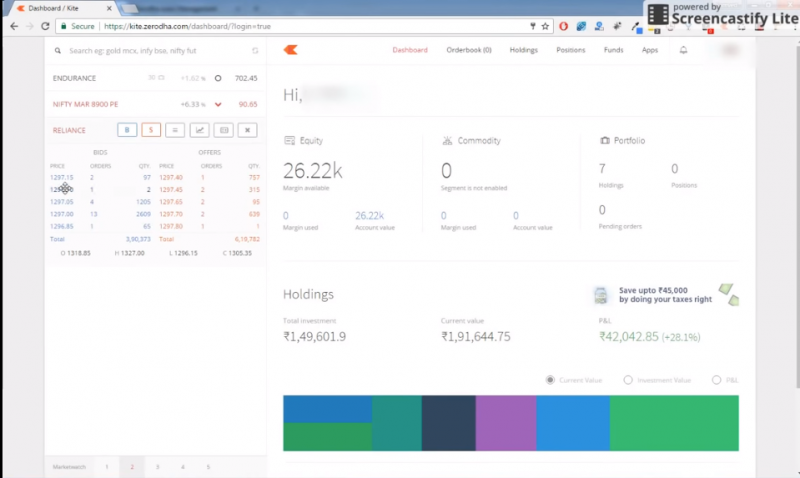Click the holdings icon on ENDURANCE row
Viewport: 800px width, 478px height.
(x=161, y=78)
